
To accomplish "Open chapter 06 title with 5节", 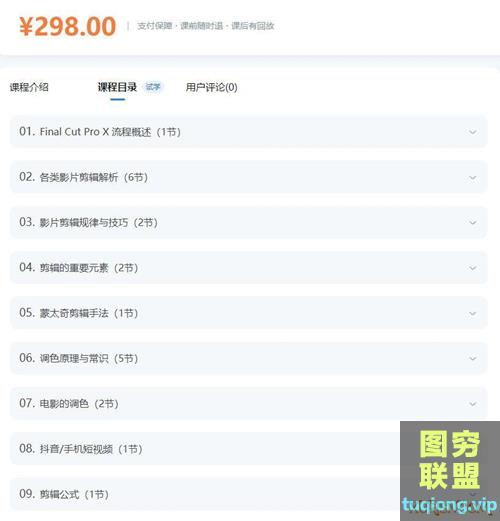I will tap(79, 358).
